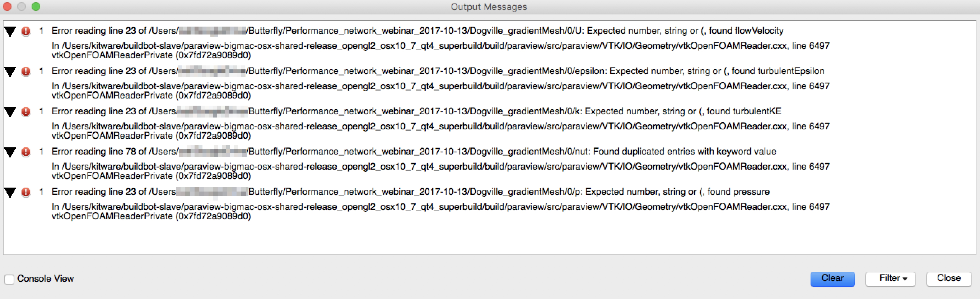980x299 pixels.
Task: Click the green zoom window button
Action: point(36,6)
